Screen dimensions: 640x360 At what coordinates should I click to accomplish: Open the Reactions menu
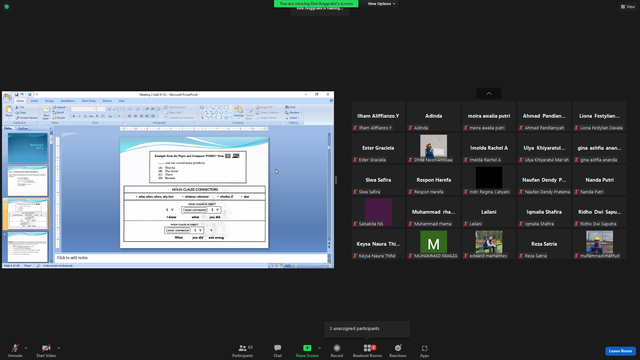point(398,351)
